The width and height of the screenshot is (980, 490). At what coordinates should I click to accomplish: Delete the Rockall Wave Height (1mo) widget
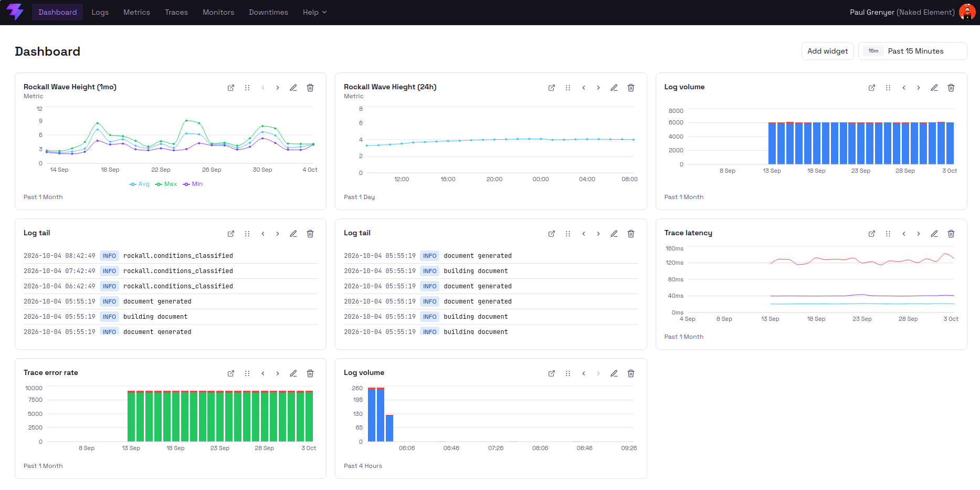310,88
